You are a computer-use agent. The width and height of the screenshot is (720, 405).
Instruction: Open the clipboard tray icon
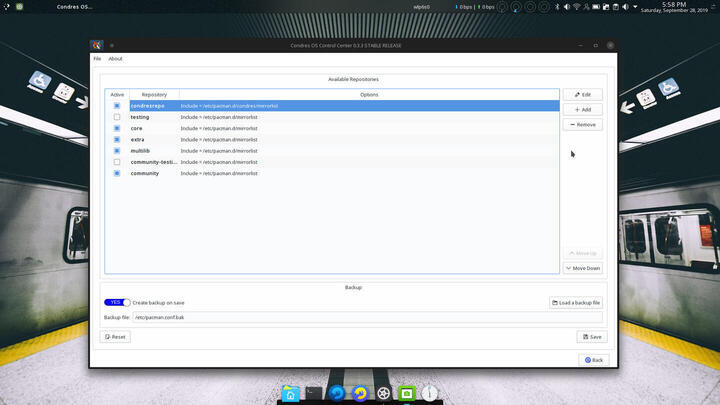pos(615,7)
